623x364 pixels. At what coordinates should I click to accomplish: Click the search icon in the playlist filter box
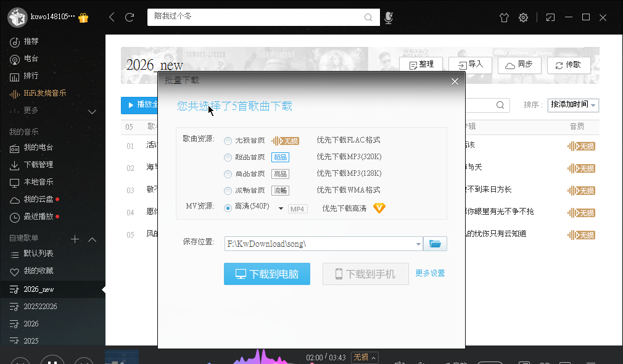click(500, 105)
